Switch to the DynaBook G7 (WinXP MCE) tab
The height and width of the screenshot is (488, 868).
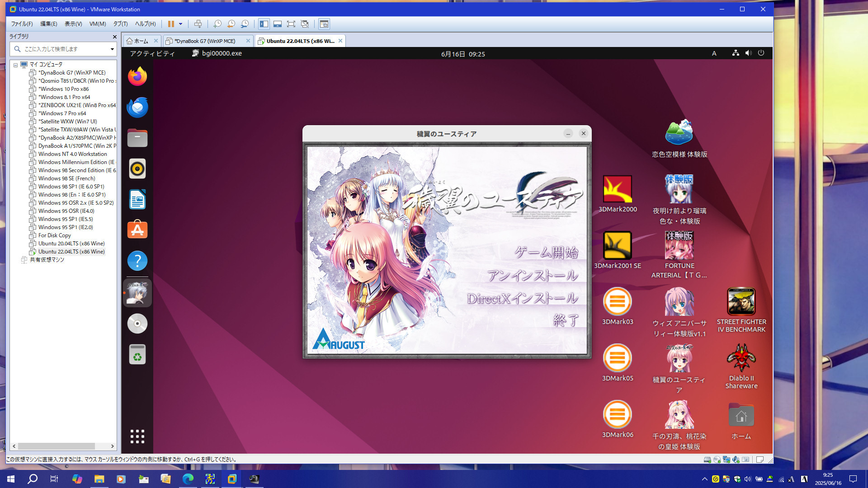205,41
